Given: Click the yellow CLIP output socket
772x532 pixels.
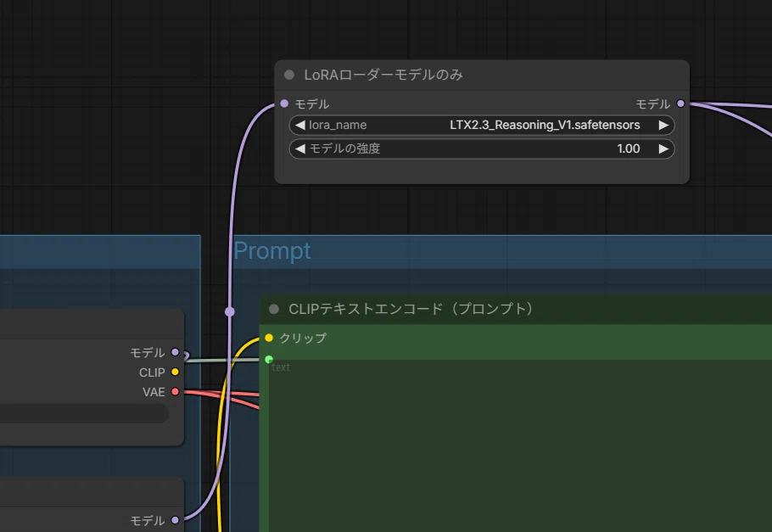Looking at the screenshot, I should (175, 372).
